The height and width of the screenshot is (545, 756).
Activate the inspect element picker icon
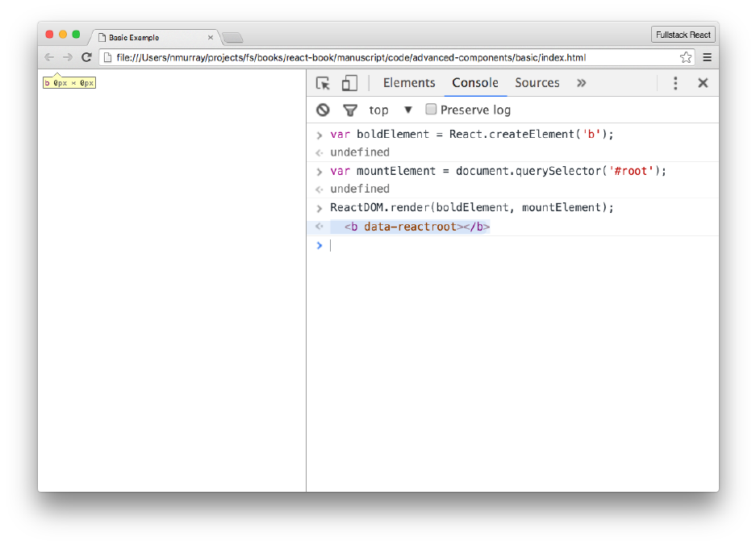click(x=323, y=83)
